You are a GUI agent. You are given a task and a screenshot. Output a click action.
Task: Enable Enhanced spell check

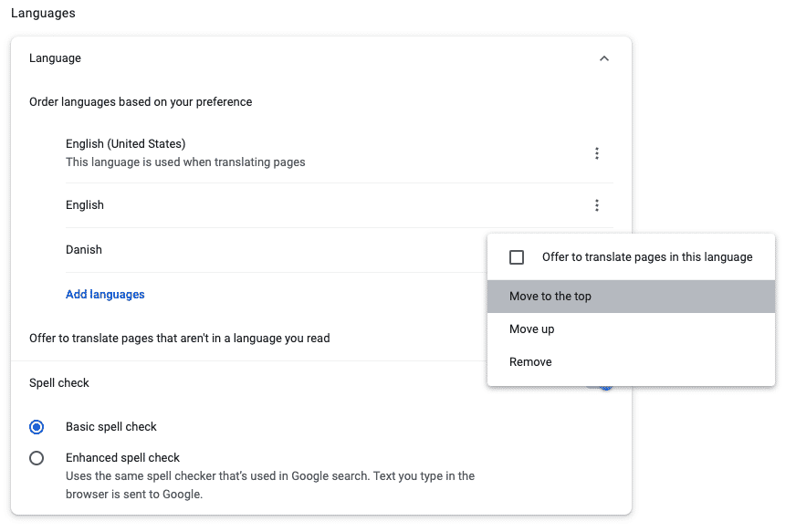[37, 458]
